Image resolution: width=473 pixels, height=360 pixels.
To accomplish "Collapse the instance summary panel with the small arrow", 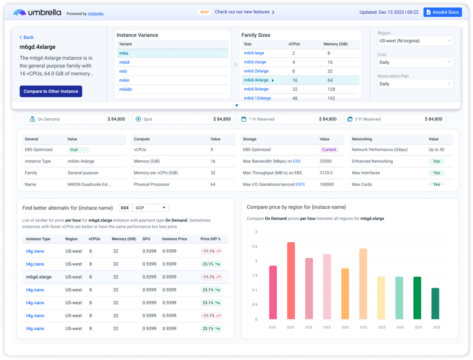I will (237, 105).
